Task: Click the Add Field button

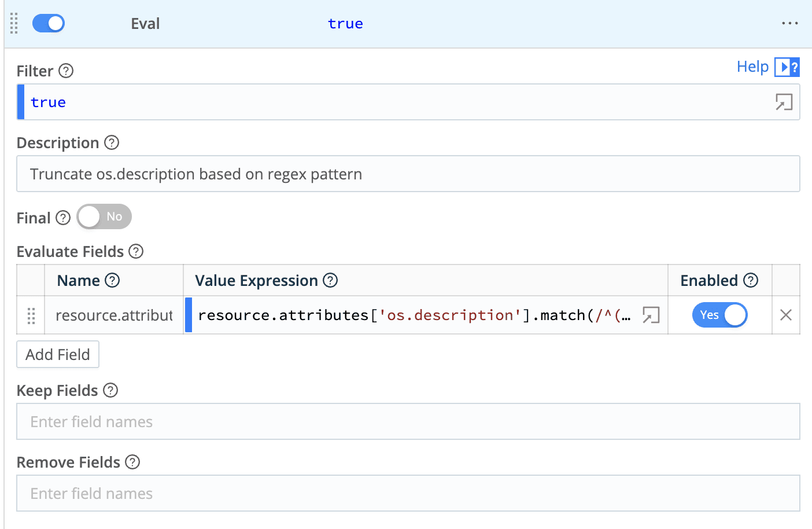Action: click(58, 354)
